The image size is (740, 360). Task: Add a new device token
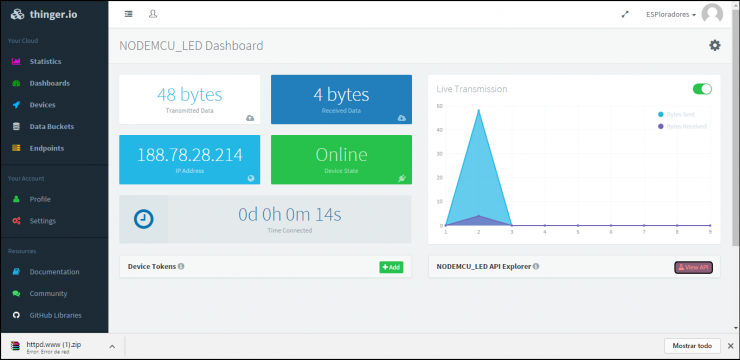pyautogui.click(x=391, y=267)
